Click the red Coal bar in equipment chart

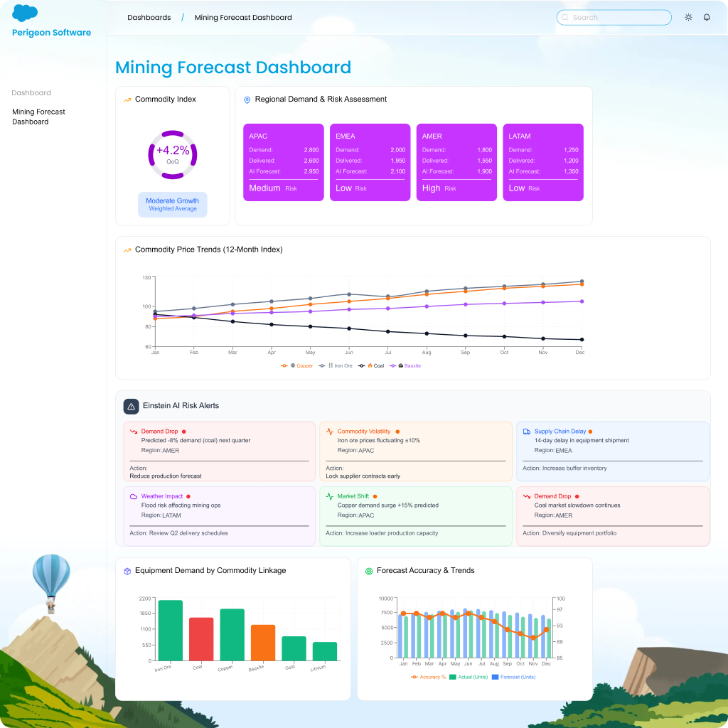point(201,638)
